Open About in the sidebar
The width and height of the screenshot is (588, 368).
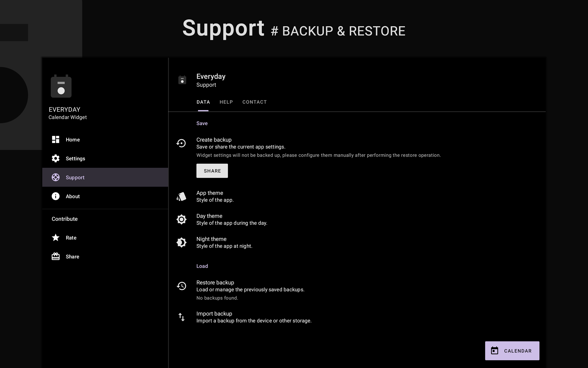click(105, 196)
